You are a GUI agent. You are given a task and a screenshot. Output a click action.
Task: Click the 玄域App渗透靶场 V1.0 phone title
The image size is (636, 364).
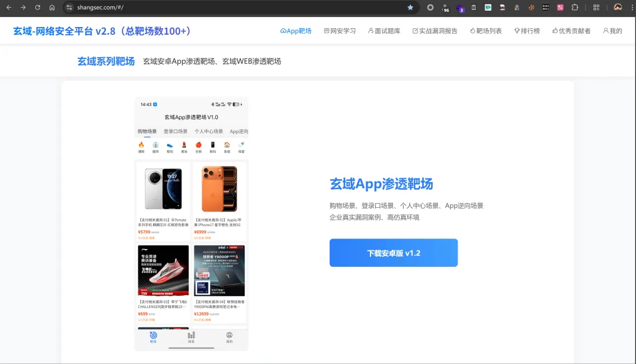tap(191, 117)
